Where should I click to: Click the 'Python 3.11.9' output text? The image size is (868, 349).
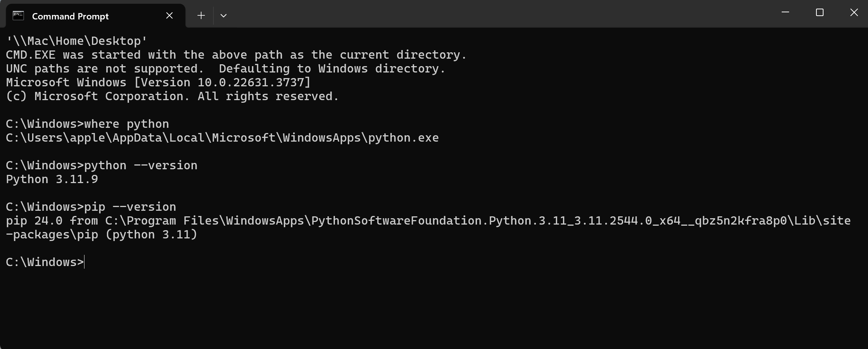coord(52,179)
